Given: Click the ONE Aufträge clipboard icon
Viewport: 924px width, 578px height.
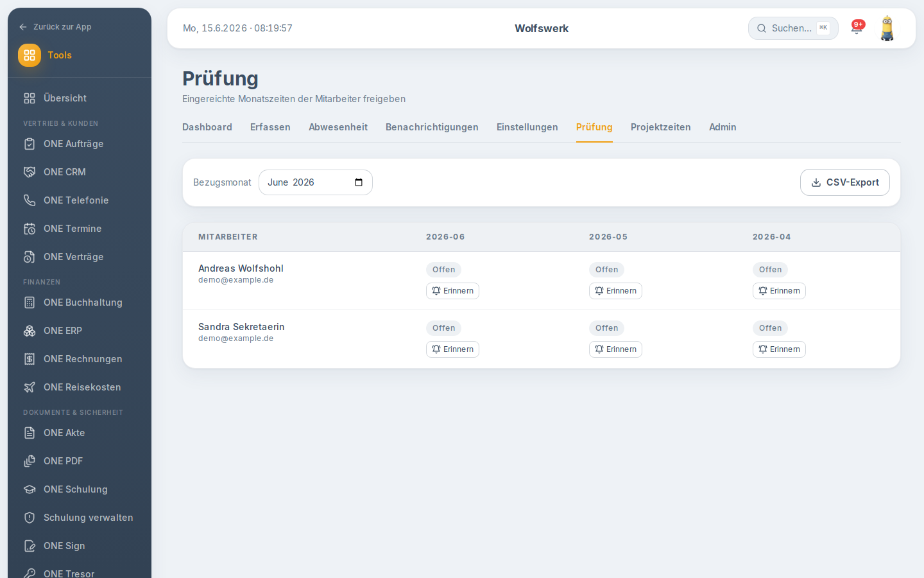Looking at the screenshot, I should pyautogui.click(x=30, y=144).
